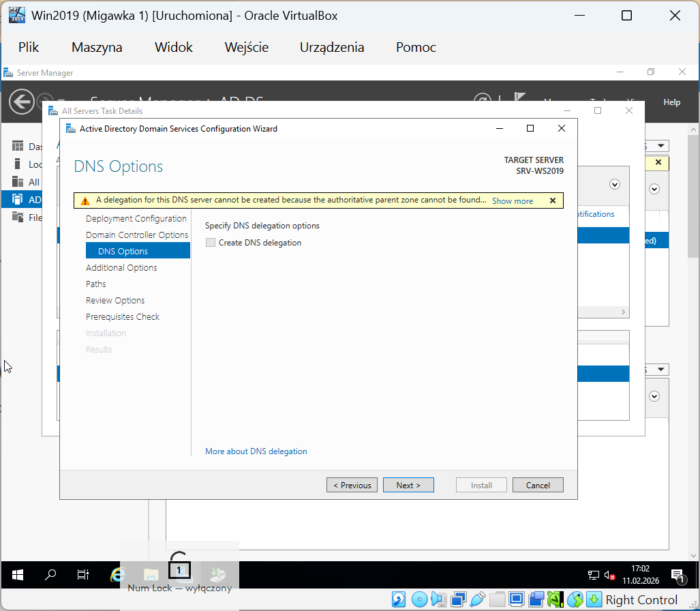Open More about DNS delegation link
The width and height of the screenshot is (700, 611).
256,451
